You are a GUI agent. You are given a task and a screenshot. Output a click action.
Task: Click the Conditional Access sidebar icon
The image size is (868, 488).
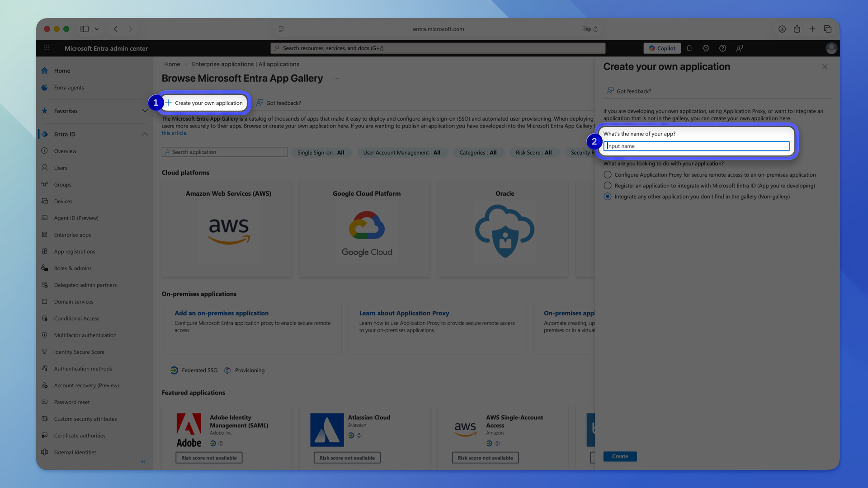(44, 318)
